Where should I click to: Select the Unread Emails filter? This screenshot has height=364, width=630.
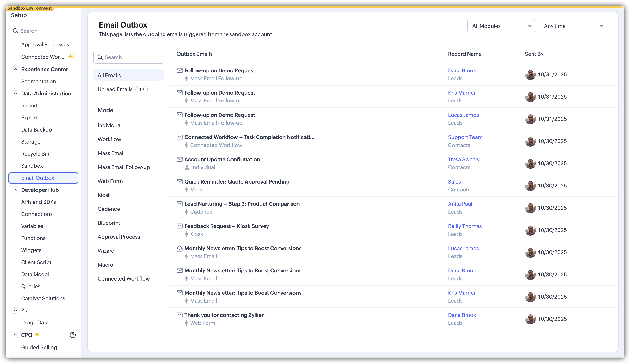[x=115, y=89]
